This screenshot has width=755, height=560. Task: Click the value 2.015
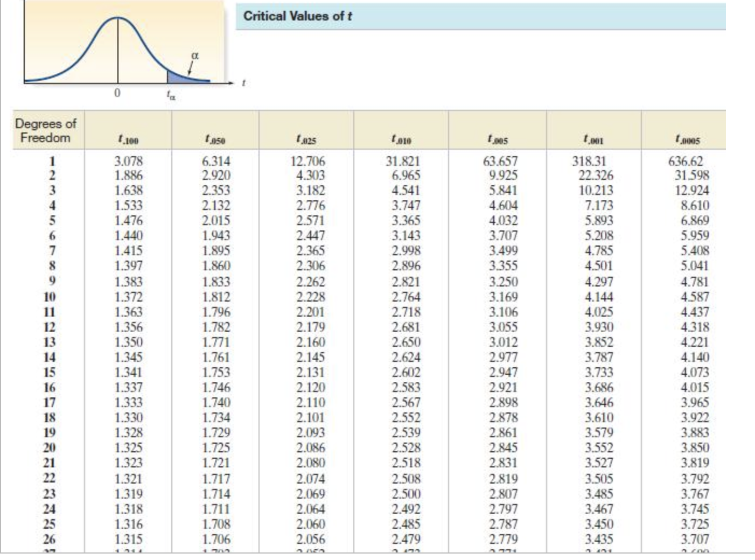[x=216, y=220]
